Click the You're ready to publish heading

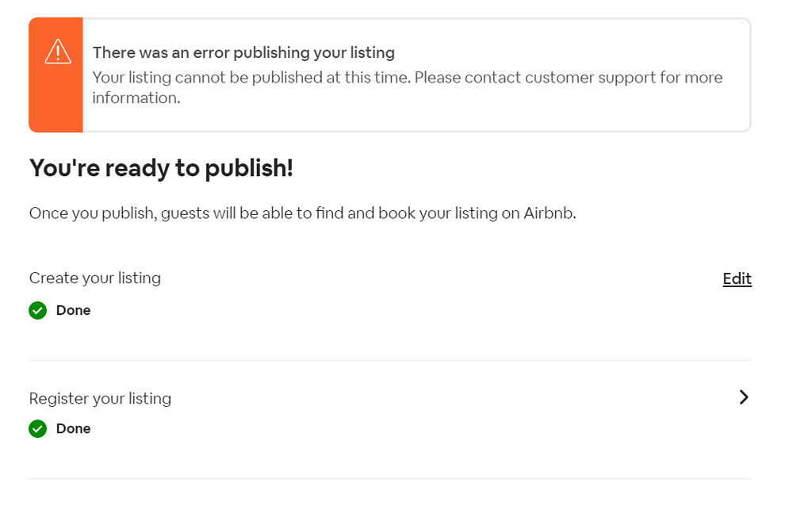[x=161, y=168]
